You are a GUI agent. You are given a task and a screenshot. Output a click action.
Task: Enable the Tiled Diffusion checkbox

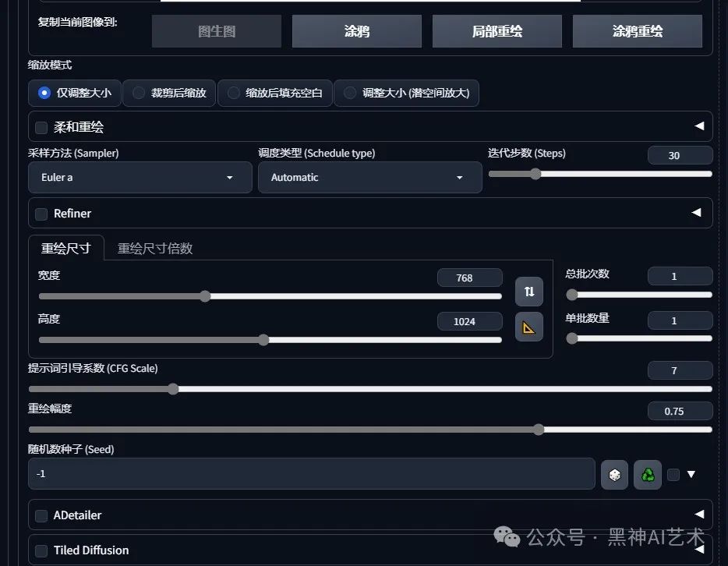coord(41,551)
